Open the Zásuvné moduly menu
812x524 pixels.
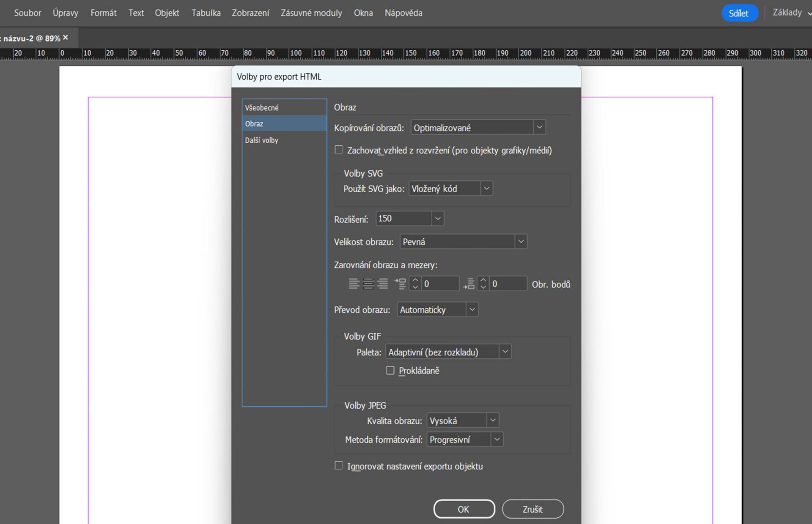(x=311, y=13)
